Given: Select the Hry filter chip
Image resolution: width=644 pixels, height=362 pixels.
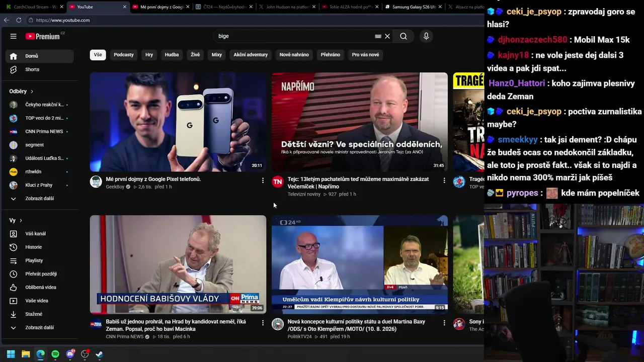Looking at the screenshot, I should (x=149, y=55).
